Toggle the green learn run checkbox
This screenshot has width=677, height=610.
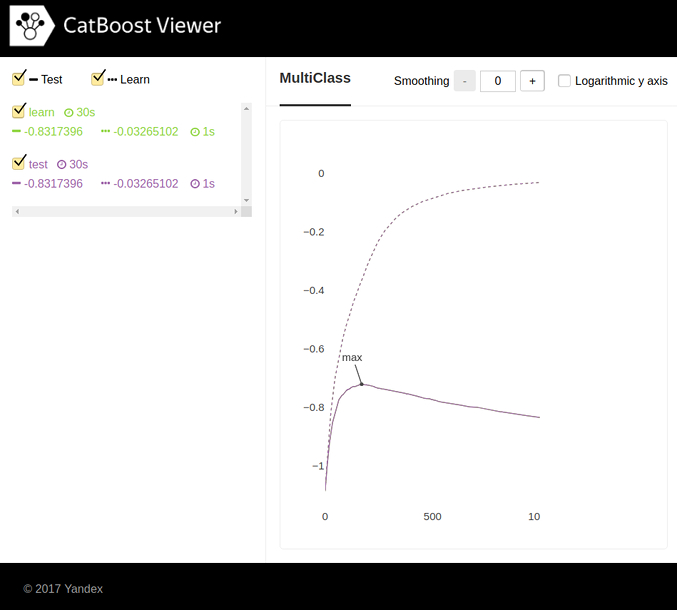19,111
